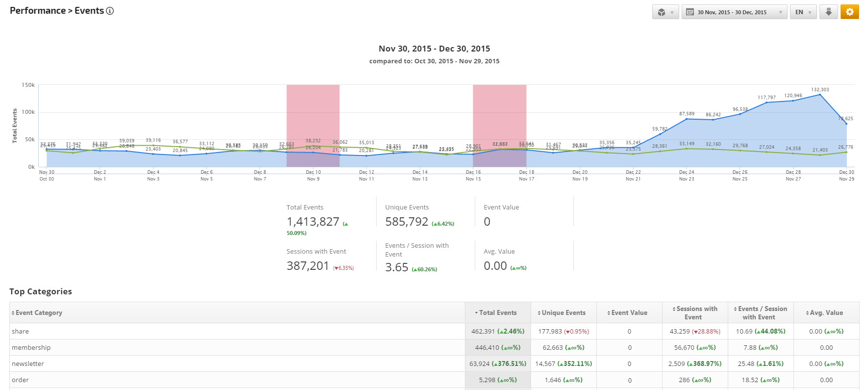Expand the EN language dropdown
The width and height of the screenshot is (868, 390).
tap(803, 12)
